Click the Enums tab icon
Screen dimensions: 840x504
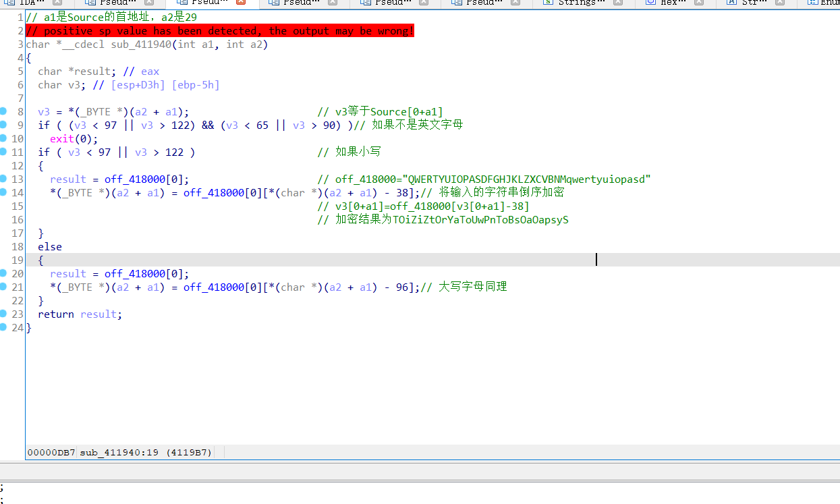pyautogui.click(x=813, y=3)
